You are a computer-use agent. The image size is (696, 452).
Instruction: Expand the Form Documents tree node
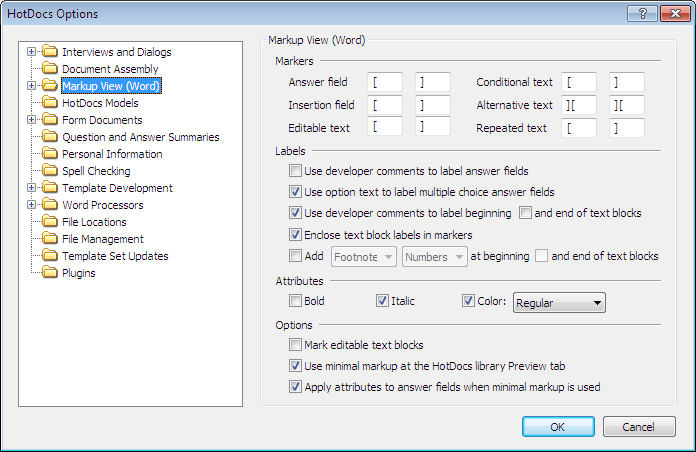pyautogui.click(x=31, y=119)
